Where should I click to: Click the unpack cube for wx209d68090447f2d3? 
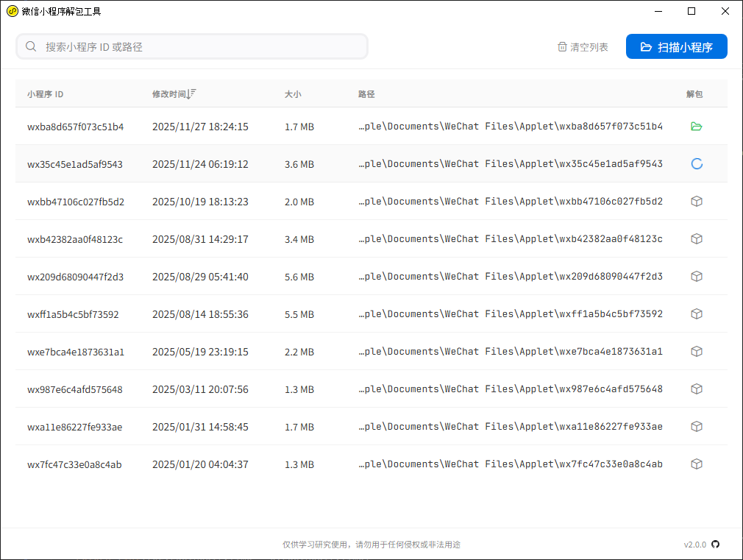tap(696, 277)
